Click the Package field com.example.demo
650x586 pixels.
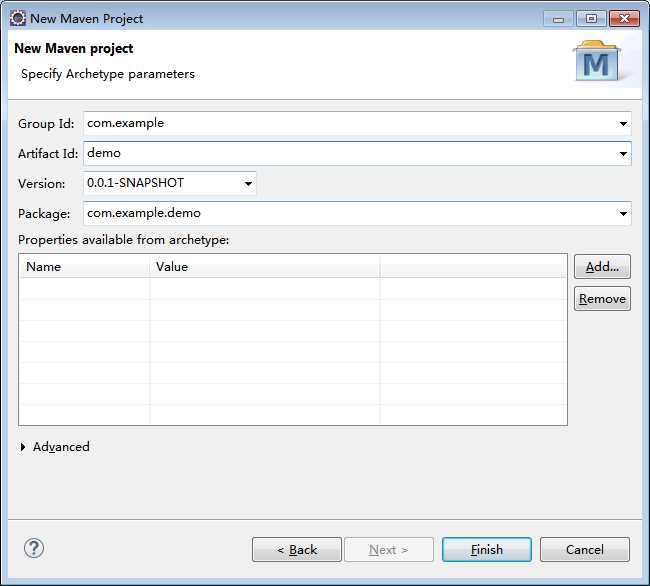[x=357, y=213]
